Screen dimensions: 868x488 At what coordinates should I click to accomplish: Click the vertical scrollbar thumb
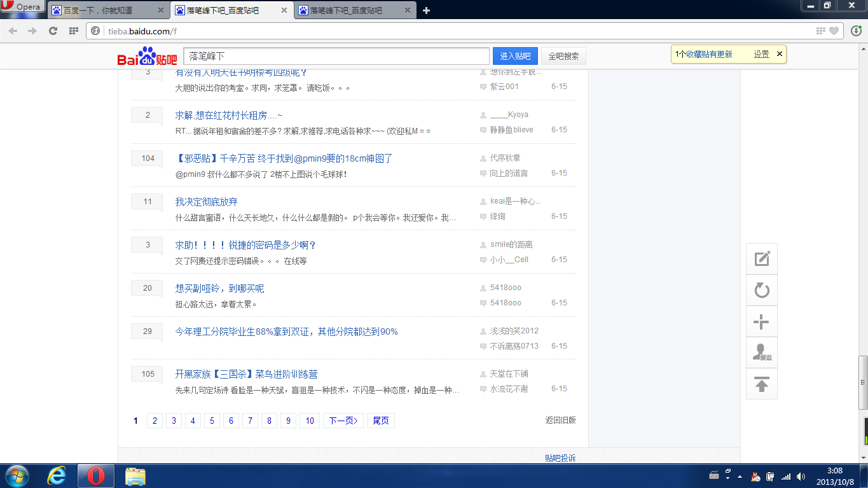pyautogui.click(x=863, y=382)
